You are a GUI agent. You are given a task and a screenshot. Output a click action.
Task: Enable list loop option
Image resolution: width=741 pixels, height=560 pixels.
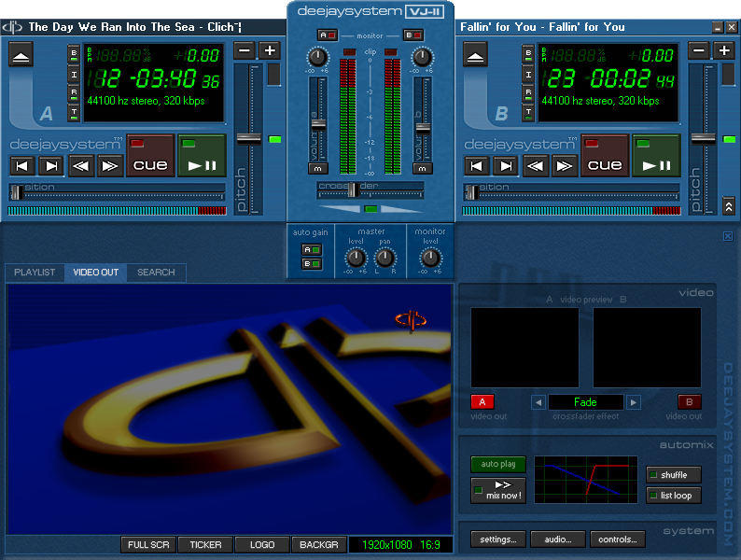(673, 496)
